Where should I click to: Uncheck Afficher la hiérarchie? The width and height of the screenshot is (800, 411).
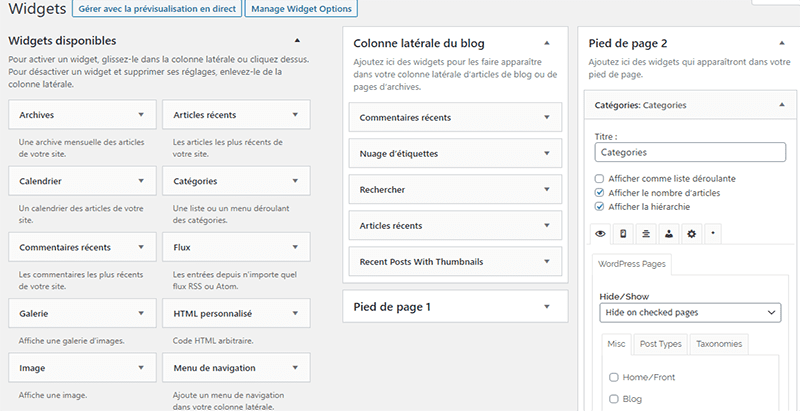pos(599,207)
